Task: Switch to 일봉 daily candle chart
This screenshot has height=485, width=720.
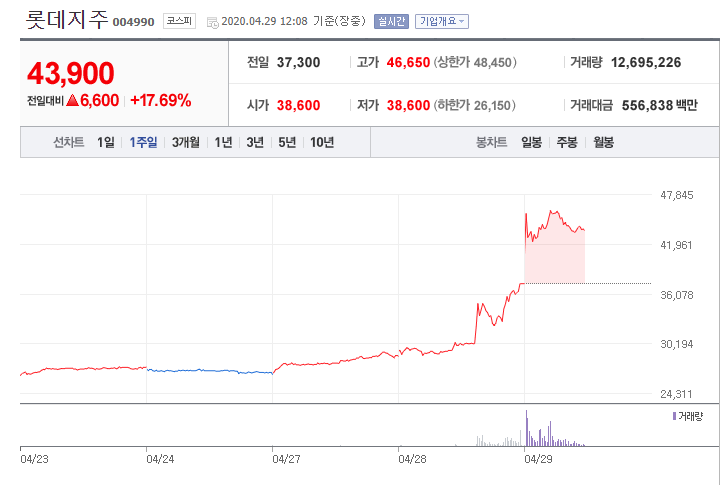Action: pos(531,142)
